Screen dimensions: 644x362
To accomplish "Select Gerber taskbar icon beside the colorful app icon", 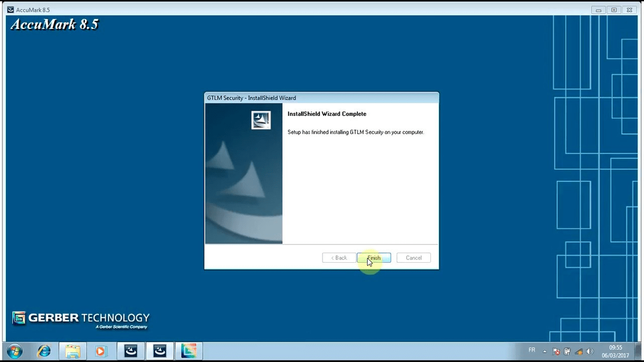I will click(159, 351).
